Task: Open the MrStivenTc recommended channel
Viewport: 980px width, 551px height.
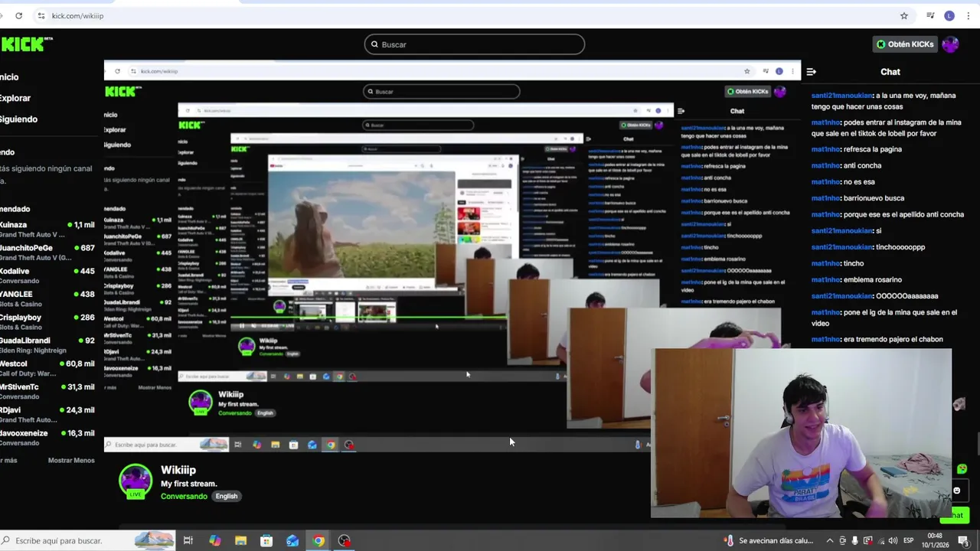Action: [x=47, y=391]
